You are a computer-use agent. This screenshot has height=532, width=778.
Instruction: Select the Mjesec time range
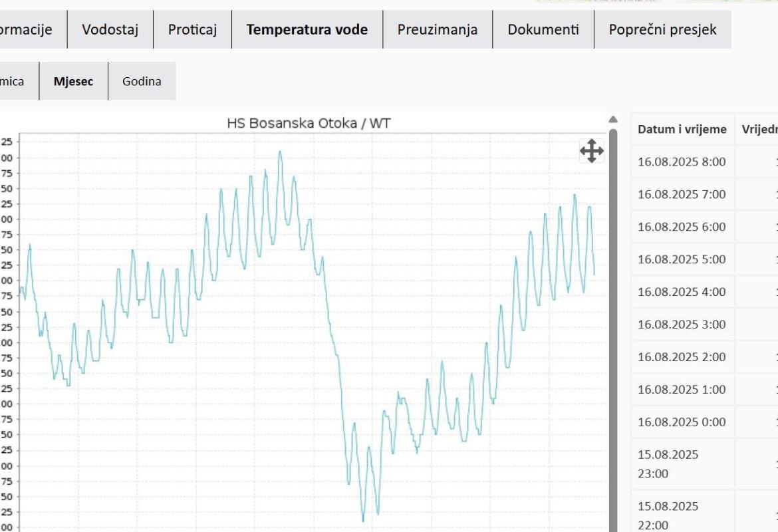pyautogui.click(x=73, y=81)
